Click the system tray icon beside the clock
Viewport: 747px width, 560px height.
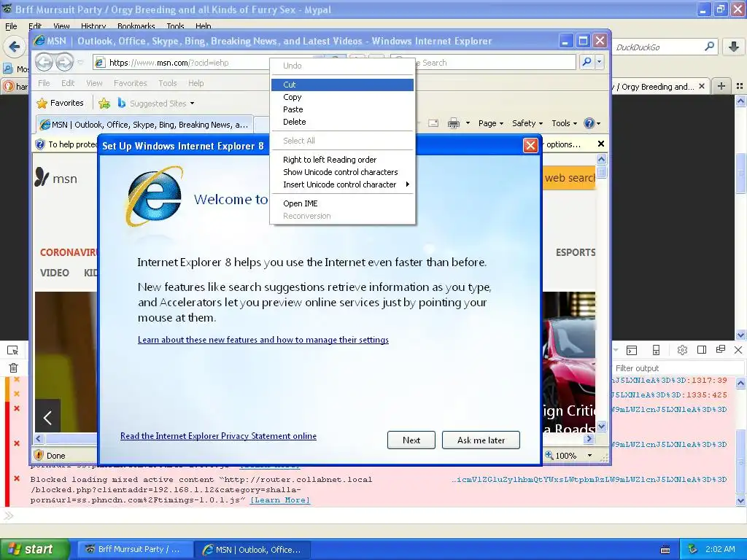pyautogui.click(x=693, y=549)
